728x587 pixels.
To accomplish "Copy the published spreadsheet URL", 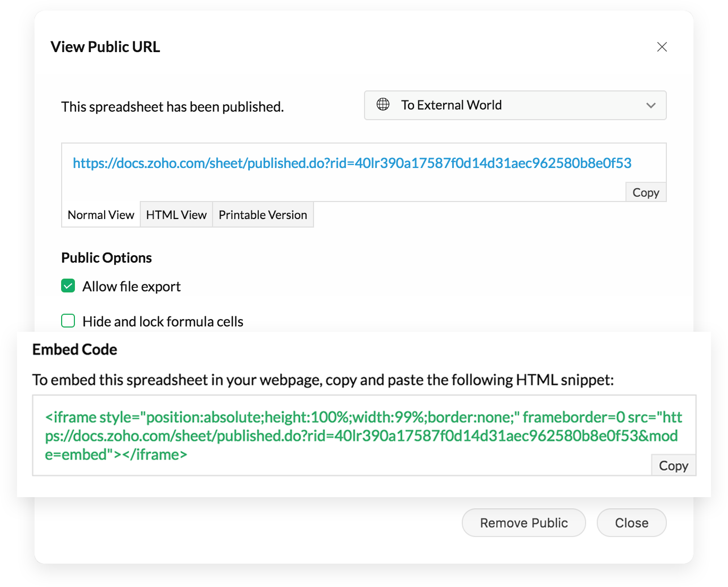I will coord(646,192).
